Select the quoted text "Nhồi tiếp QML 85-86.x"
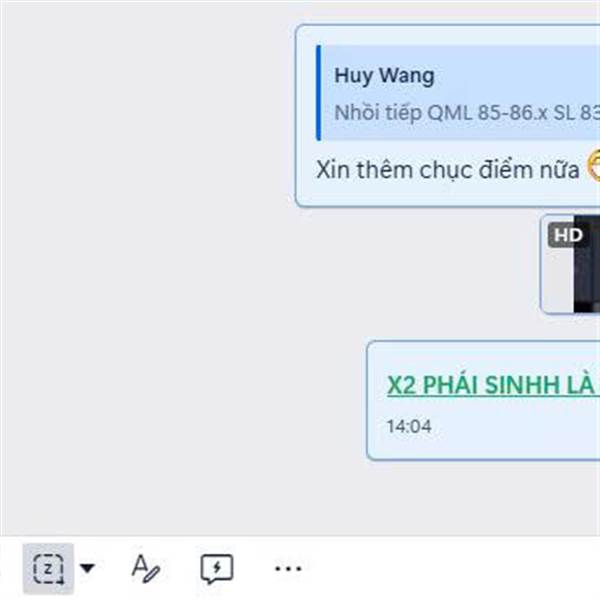Image resolution: width=600 pixels, height=600 pixels. [x=441, y=113]
